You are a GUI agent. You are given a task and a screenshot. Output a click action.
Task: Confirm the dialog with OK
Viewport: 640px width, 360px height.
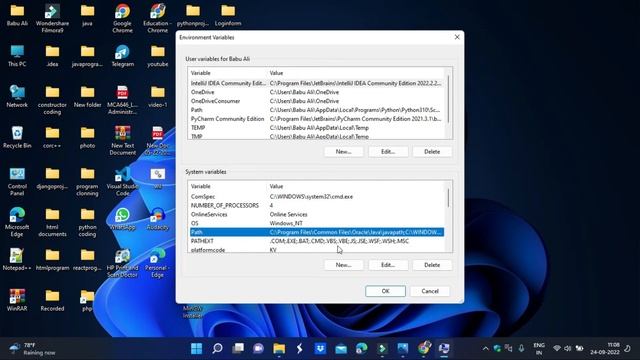pyautogui.click(x=385, y=291)
